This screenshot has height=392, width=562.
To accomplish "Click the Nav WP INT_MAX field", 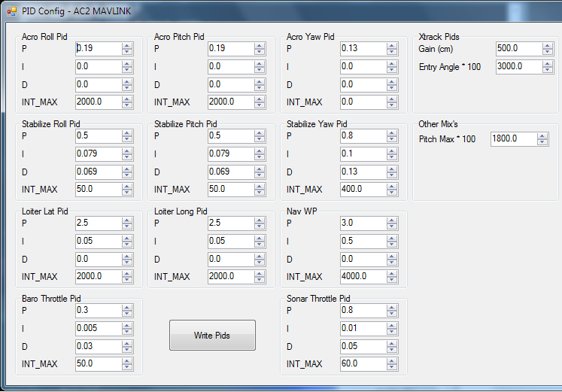I will coord(361,276).
